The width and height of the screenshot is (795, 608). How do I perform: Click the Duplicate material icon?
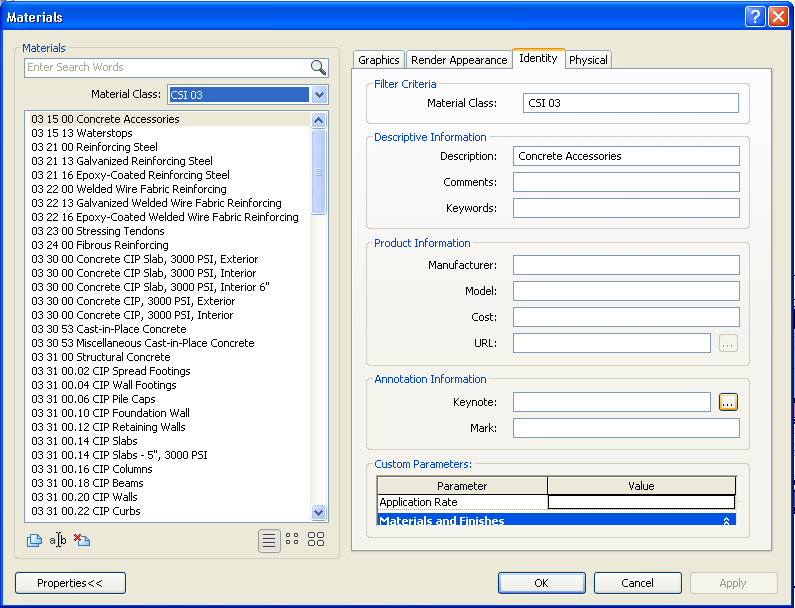pos(34,540)
